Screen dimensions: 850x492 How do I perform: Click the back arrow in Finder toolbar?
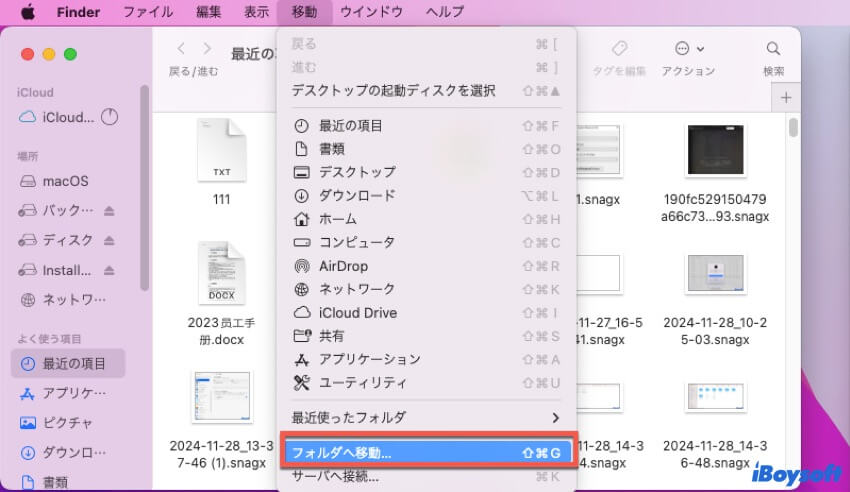coord(181,49)
